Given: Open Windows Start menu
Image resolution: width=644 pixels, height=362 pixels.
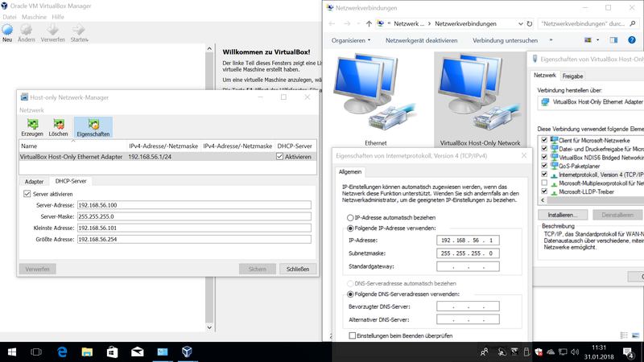Looking at the screenshot, I should (12, 352).
